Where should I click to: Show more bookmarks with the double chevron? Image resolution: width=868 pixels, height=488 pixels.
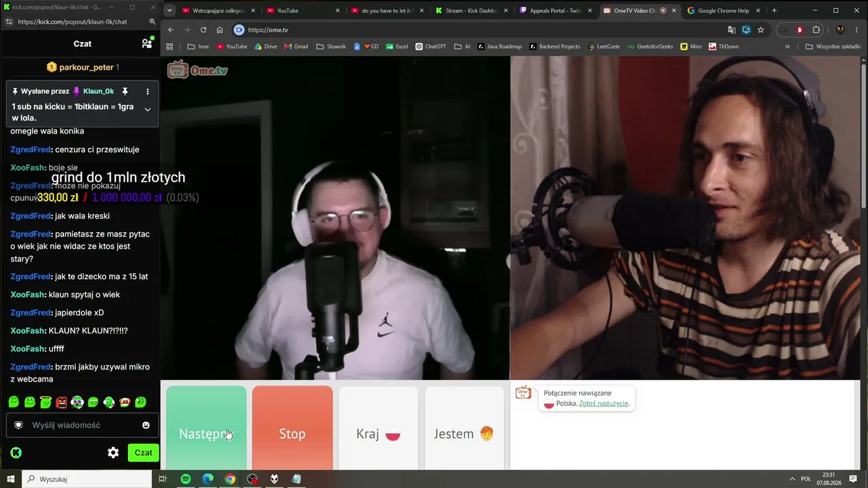(x=787, y=47)
